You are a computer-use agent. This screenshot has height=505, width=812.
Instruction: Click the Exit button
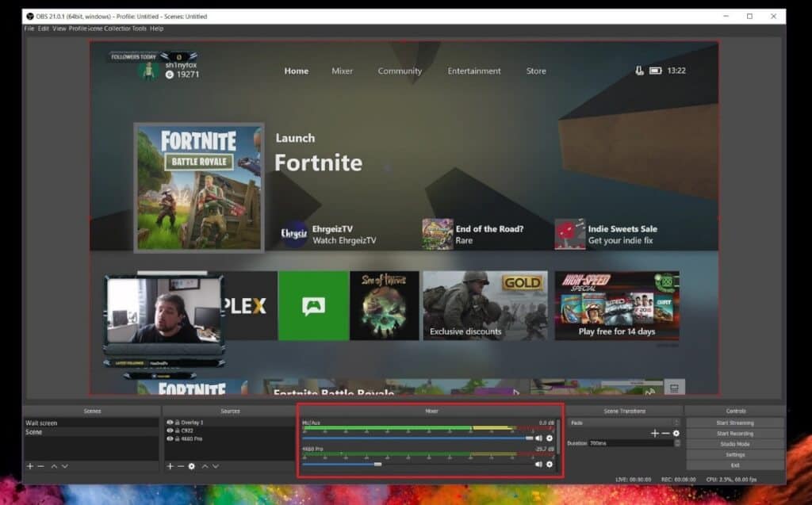click(735, 465)
